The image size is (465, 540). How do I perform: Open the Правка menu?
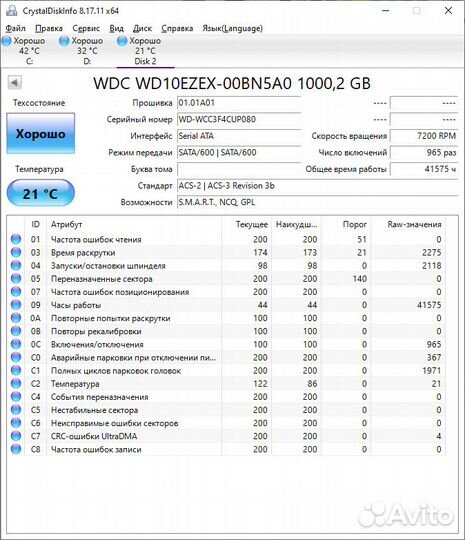click(x=49, y=28)
